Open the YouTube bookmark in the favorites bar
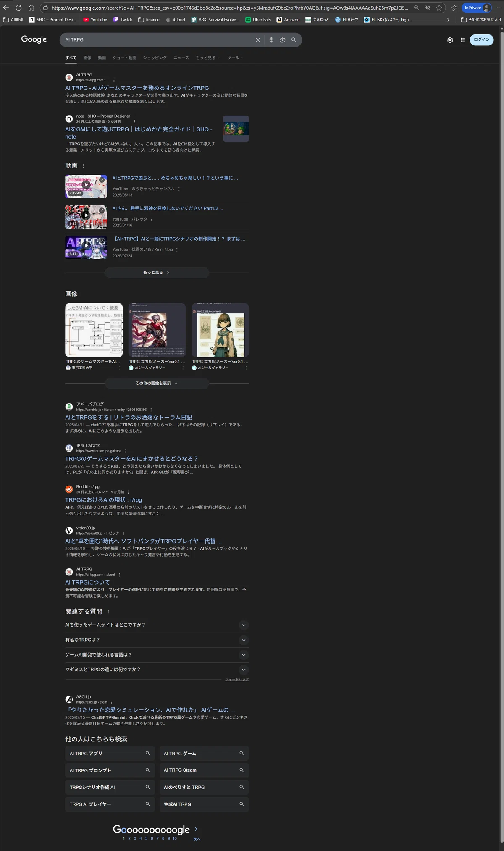The image size is (504, 851). 95,20
